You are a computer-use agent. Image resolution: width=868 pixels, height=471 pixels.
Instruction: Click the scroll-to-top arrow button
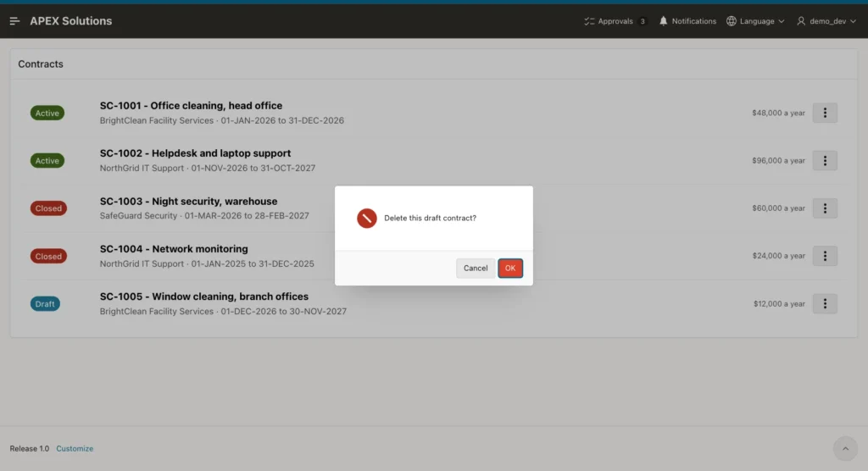pos(845,448)
